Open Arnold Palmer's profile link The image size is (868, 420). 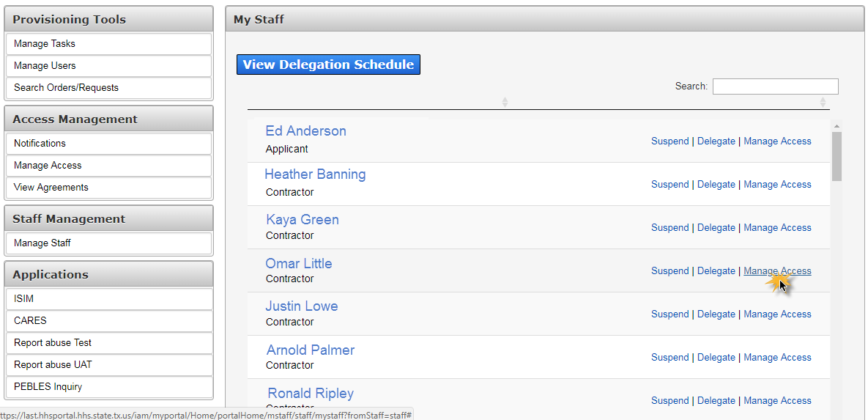[311, 350]
